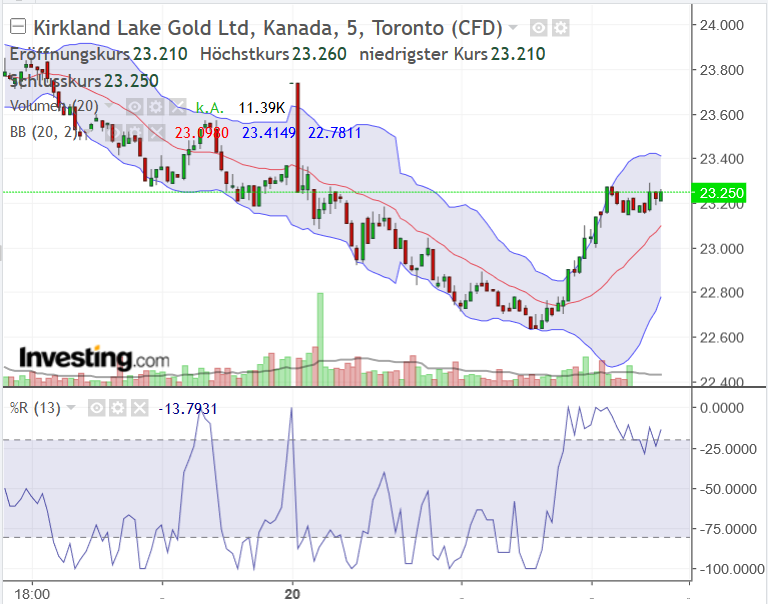Click the blue BB upper value 23.4149
Screen dimensions: 768x604
pyautogui.click(x=269, y=133)
